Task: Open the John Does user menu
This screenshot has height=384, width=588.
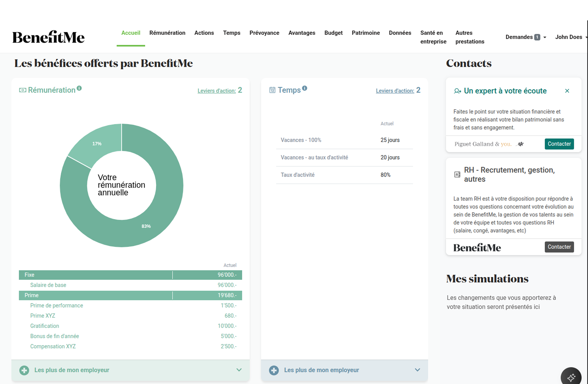Action: coord(569,37)
